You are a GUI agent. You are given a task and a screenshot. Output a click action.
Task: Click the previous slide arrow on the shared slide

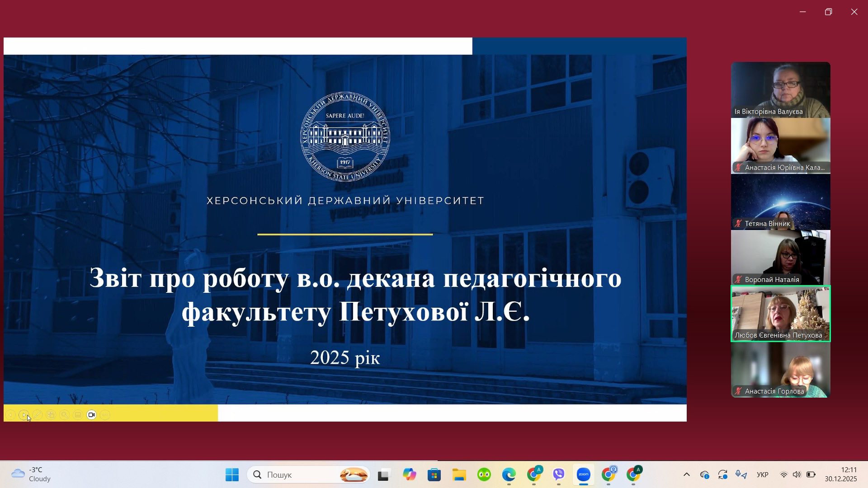(x=10, y=415)
